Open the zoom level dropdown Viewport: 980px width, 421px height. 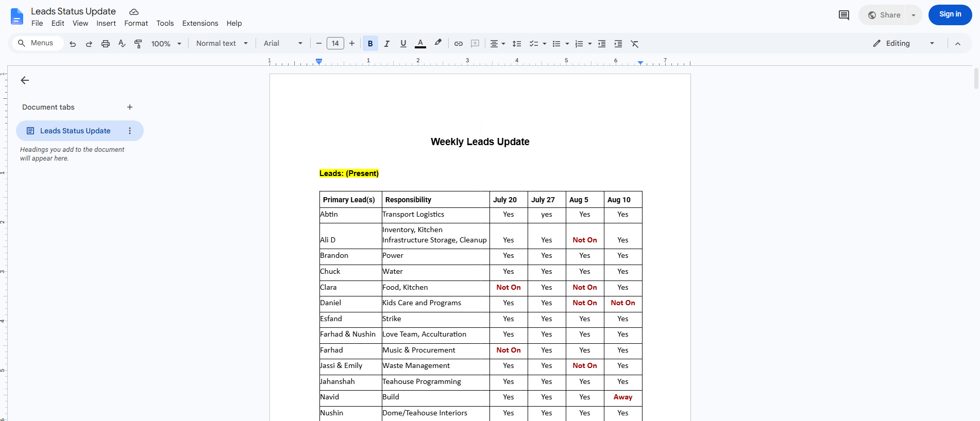(166, 44)
